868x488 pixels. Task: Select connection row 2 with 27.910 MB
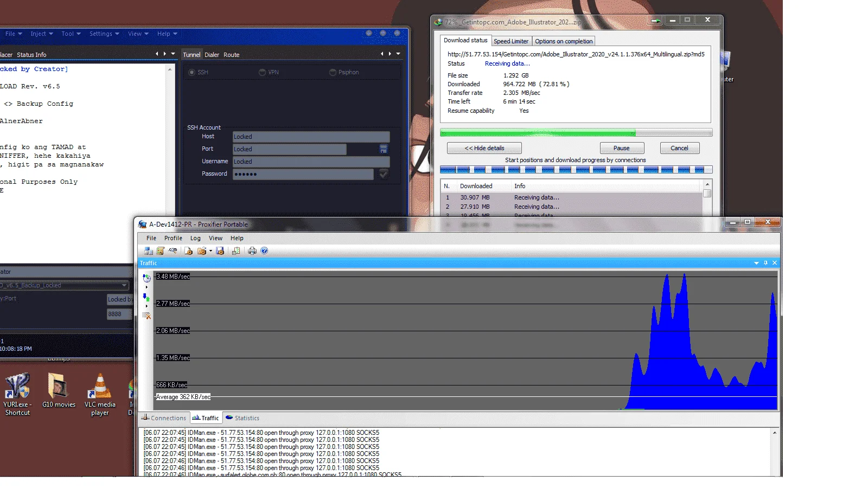pyautogui.click(x=572, y=207)
